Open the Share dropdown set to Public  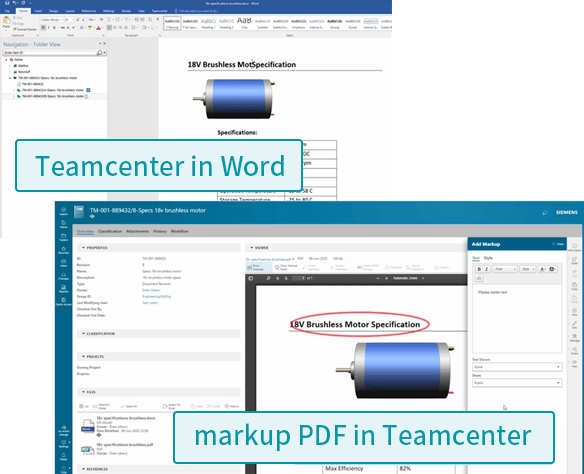click(x=517, y=383)
